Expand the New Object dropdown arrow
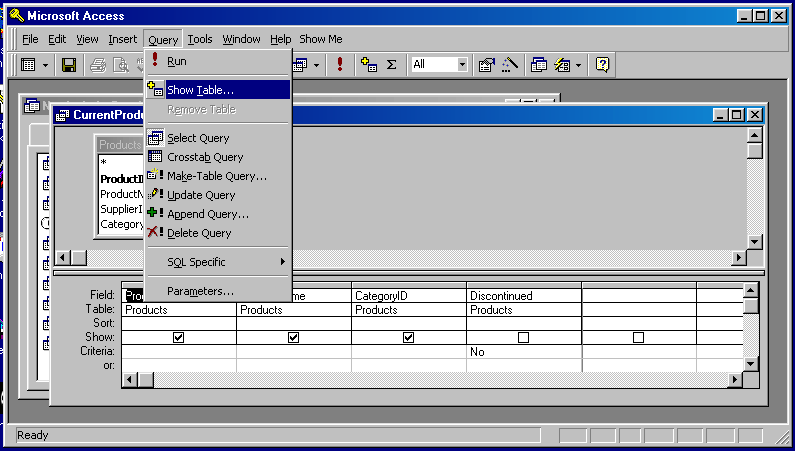 [x=579, y=65]
